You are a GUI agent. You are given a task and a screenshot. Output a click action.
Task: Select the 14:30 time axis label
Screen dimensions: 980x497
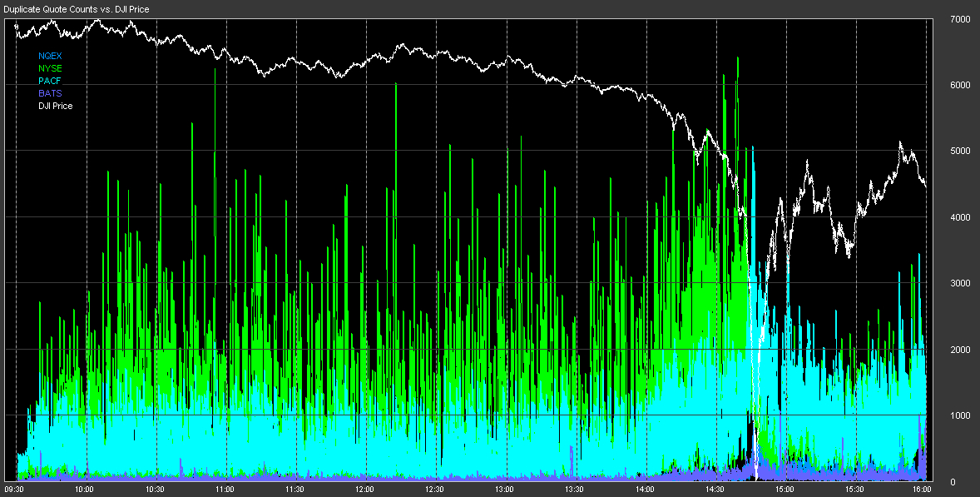tap(716, 490)
